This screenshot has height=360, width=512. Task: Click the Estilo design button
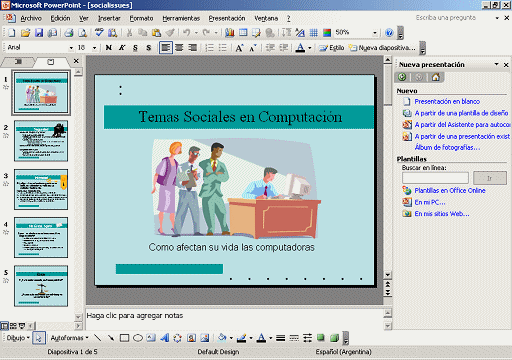click(x=332, y=48)
